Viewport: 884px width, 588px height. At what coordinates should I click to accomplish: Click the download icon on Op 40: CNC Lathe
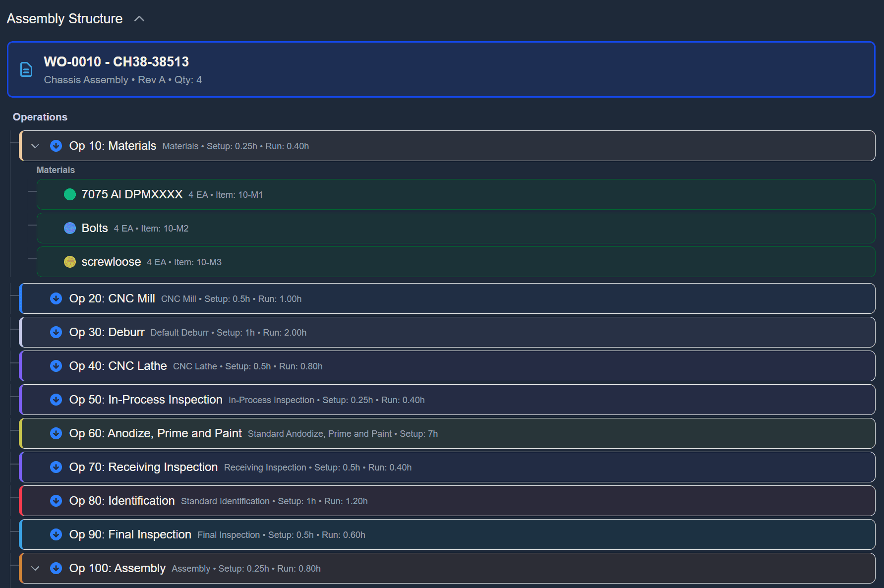[x=56, y=366]
